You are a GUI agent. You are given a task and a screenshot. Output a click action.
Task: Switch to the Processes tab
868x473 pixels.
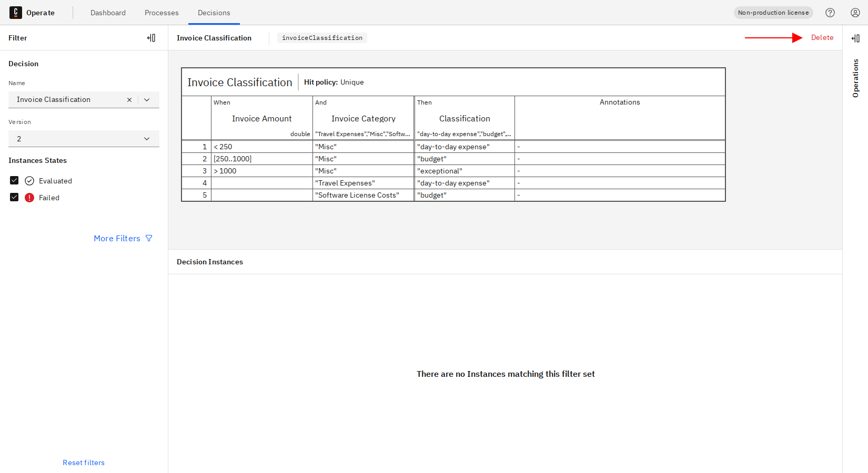point(162,13)
